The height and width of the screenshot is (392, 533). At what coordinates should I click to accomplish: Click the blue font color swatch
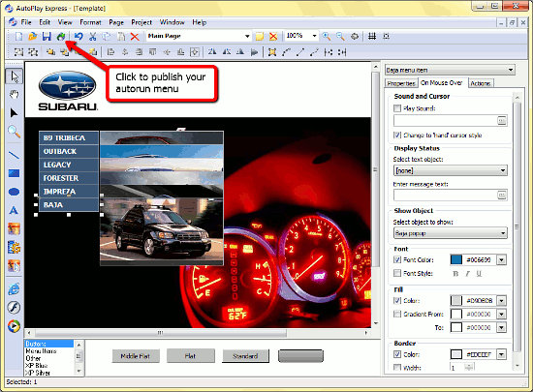(x=456, y=260)
